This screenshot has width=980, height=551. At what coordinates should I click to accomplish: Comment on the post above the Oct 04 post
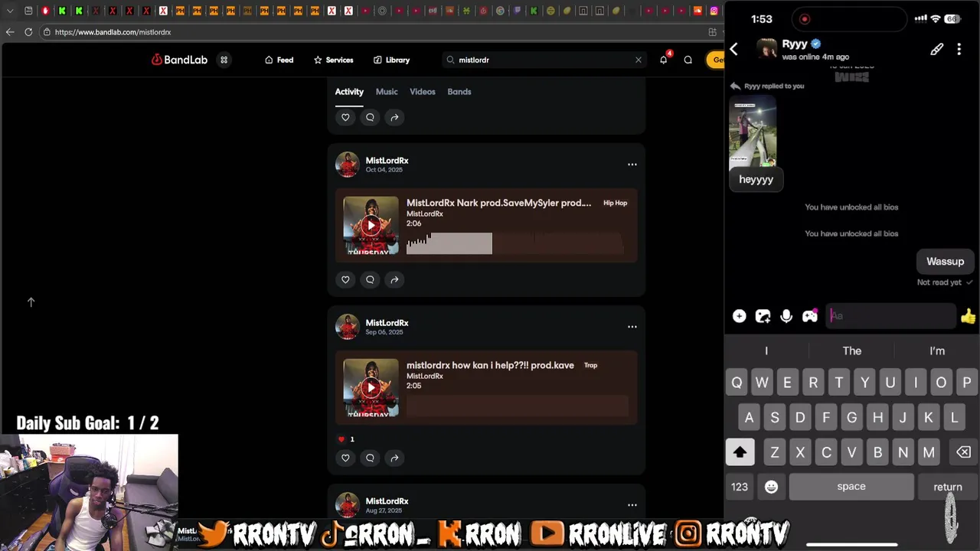tap(370, 117)
